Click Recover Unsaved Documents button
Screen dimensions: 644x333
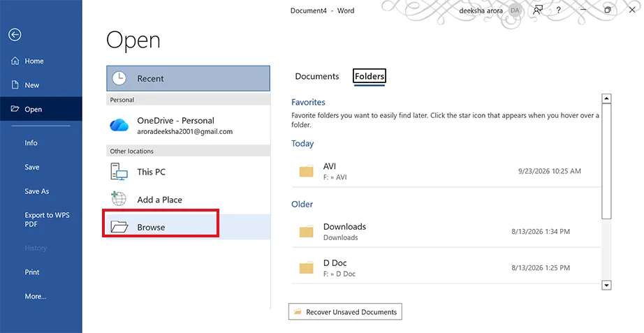click(345, 311)
